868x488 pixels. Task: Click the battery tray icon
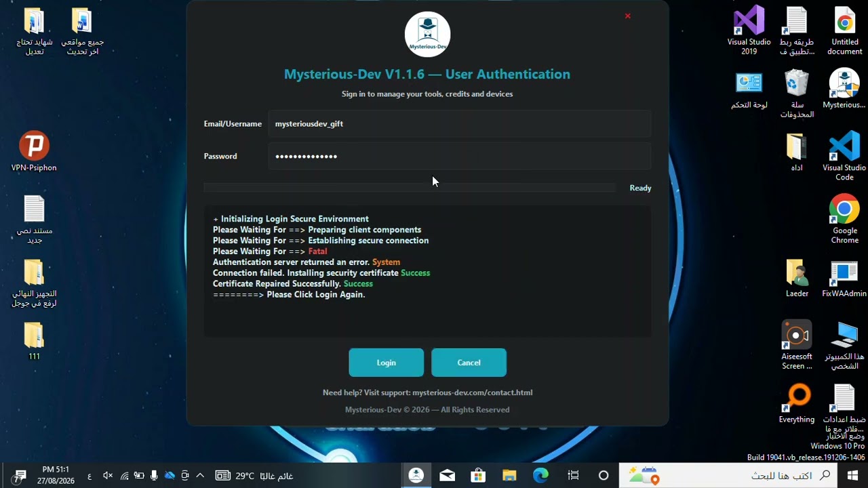coord(139,476)
